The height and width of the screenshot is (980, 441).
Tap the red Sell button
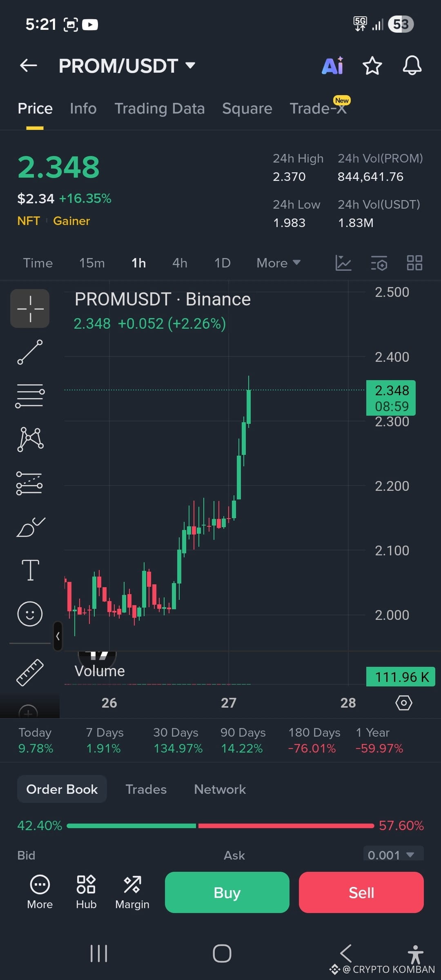coord(361,892)
